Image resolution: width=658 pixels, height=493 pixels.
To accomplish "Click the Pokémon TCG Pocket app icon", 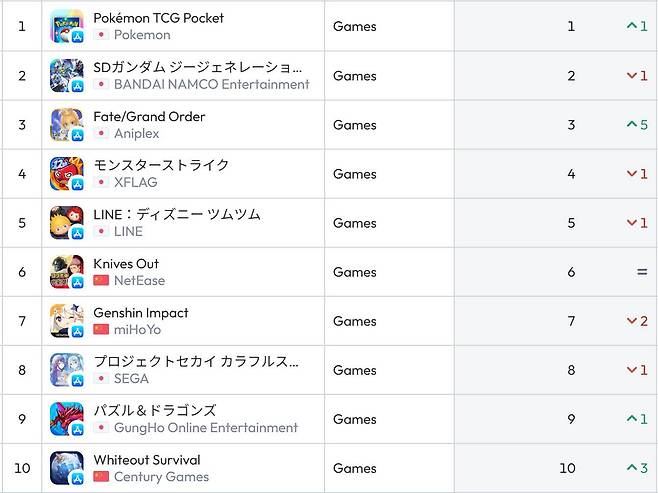I will click(x=67, y=27).
